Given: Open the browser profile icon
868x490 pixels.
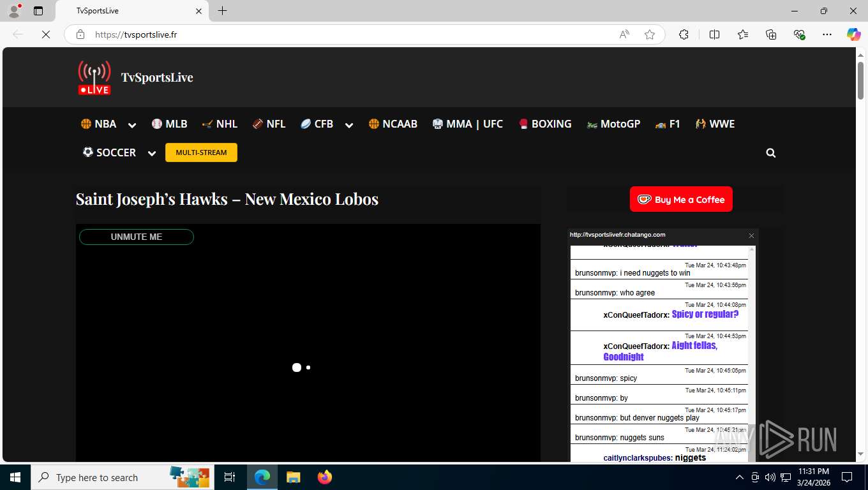Looking at the screenshot, I should coord(14,11).
